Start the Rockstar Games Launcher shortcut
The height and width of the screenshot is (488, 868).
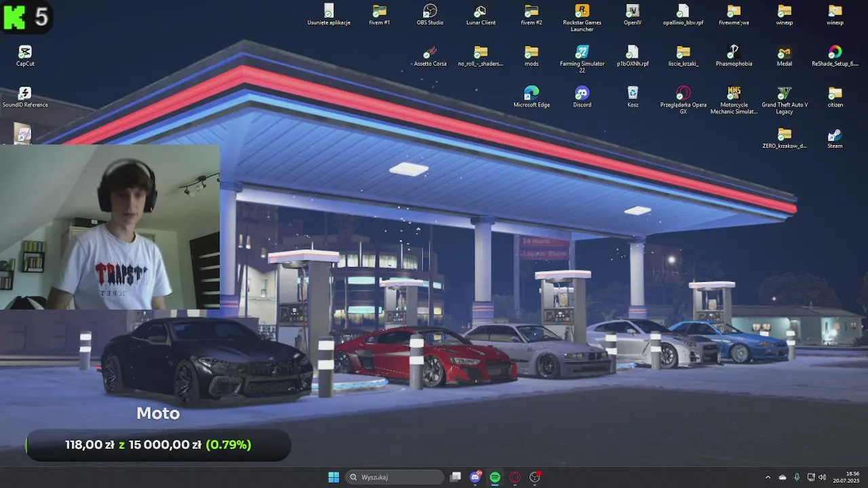pyautogui.click(x=582, y=18)
